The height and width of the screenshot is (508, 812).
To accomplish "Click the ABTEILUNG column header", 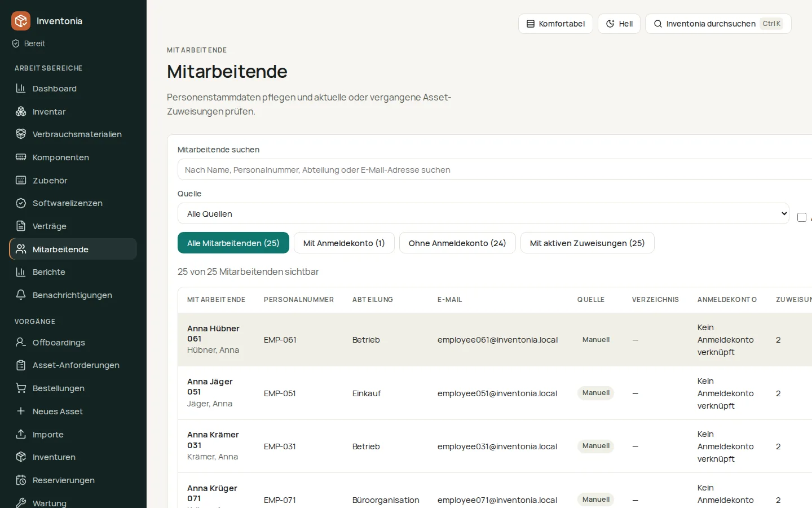I will [373, 300].
